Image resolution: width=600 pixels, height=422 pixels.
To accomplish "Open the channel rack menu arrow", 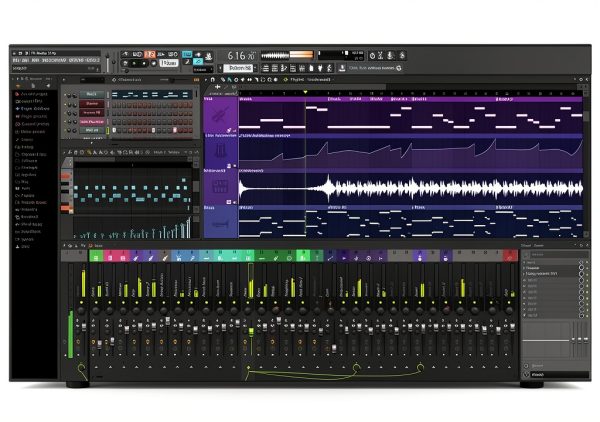I will click(64, 80).
